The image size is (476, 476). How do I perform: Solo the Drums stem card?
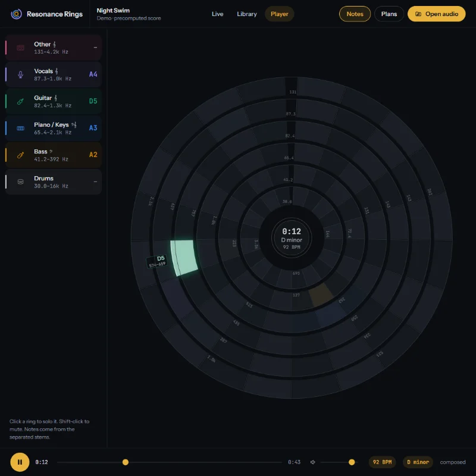54,182
